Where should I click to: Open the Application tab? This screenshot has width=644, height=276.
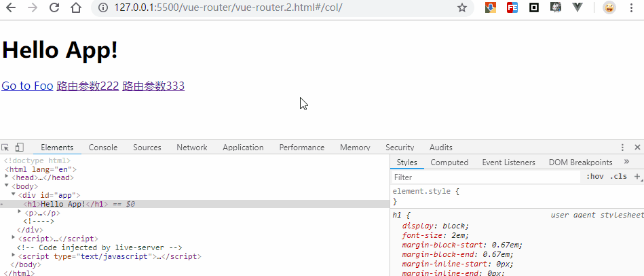point(243,148)
